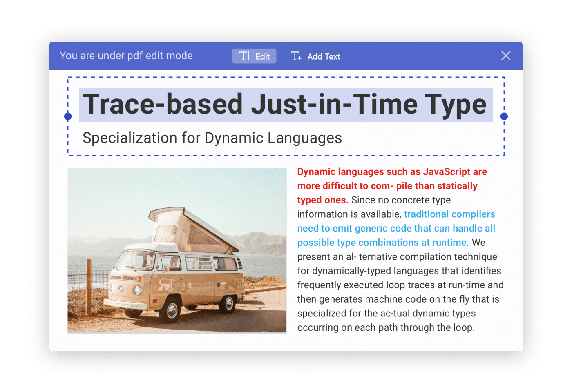Click the highlighted heading "Trace-based Just-in-Time Type"
572x392 pixels.
point(286,105)
